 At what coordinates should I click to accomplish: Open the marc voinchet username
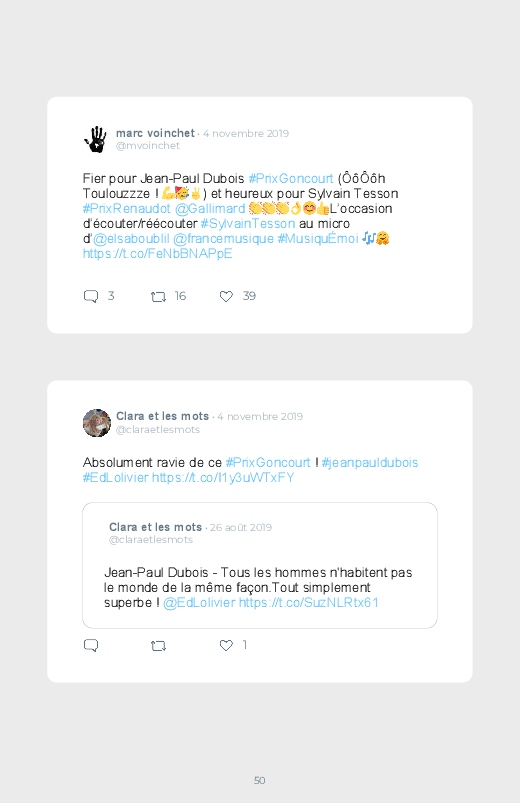click(x=155, y=133)
